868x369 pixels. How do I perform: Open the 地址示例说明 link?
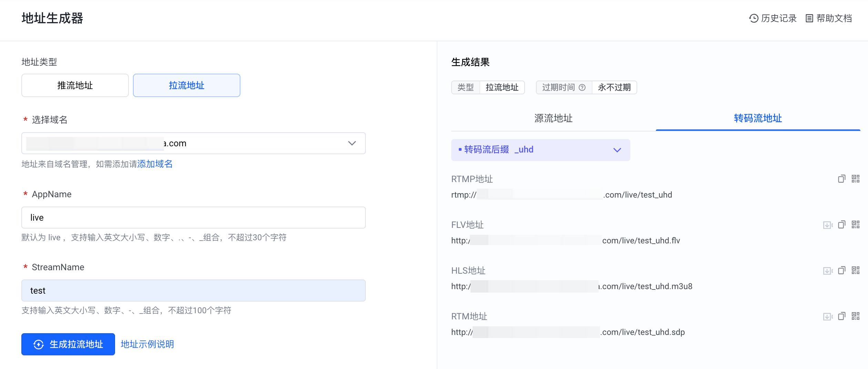point(147,344)
